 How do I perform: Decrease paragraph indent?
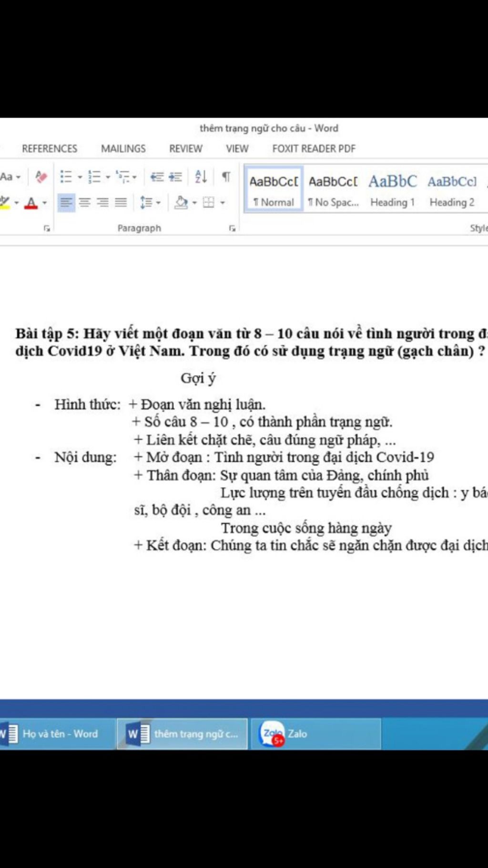pos(157,177)
